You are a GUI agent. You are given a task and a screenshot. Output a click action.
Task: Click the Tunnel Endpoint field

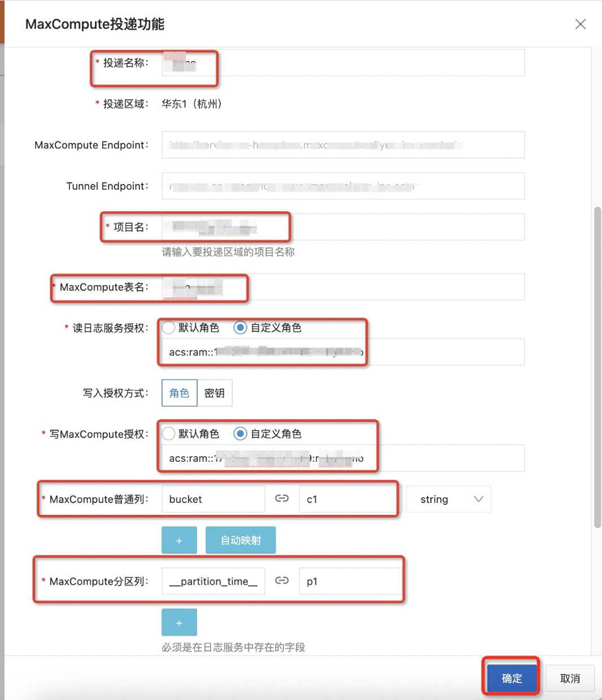pos(343,186)
